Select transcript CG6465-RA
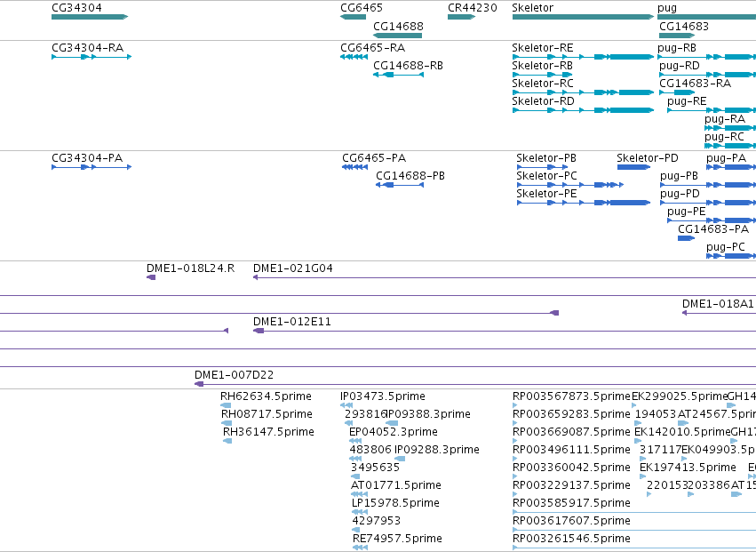This screenshot has width=756, height=552. pos(354,57)
